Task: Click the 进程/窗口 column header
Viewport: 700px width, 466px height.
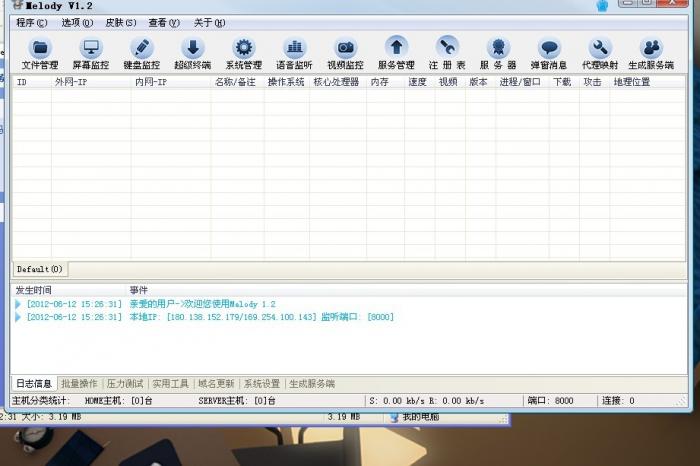Action: point(522,82)
